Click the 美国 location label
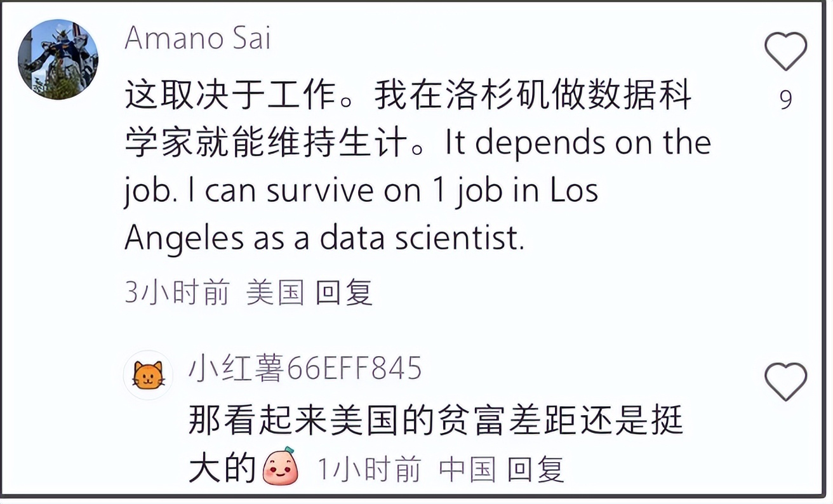833x504 pixels. coord(275,293)
